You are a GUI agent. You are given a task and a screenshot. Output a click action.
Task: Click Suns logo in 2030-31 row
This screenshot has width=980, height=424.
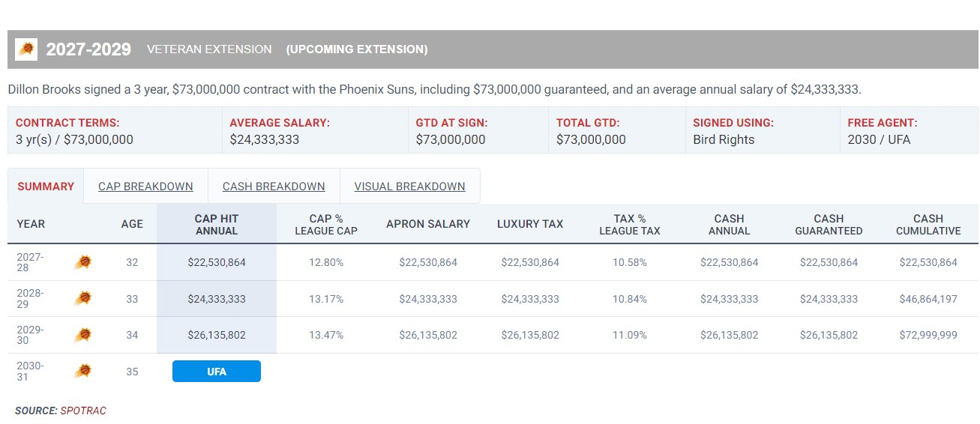tap(82, 371)
